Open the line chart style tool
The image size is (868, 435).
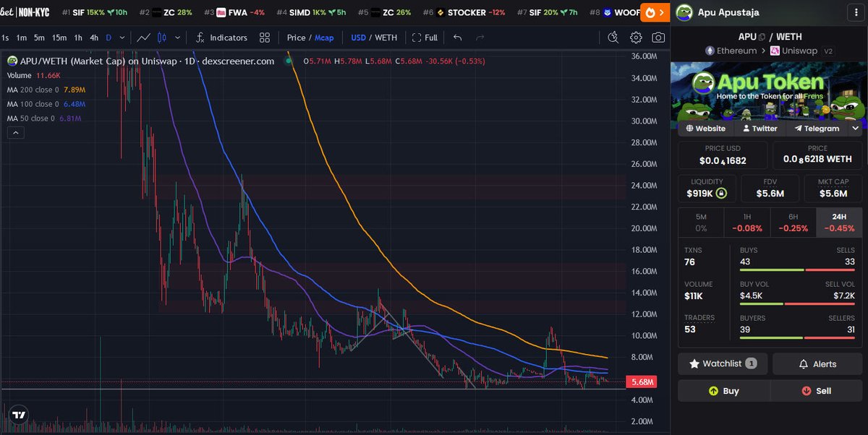pyautogui.click(x=144, y=38)
